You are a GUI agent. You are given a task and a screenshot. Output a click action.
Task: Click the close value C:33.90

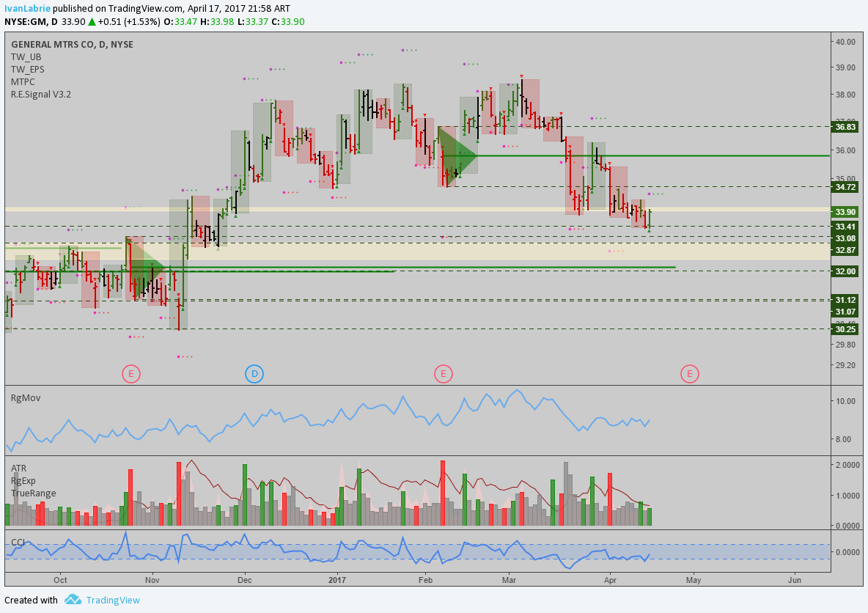tap(288, 21)
